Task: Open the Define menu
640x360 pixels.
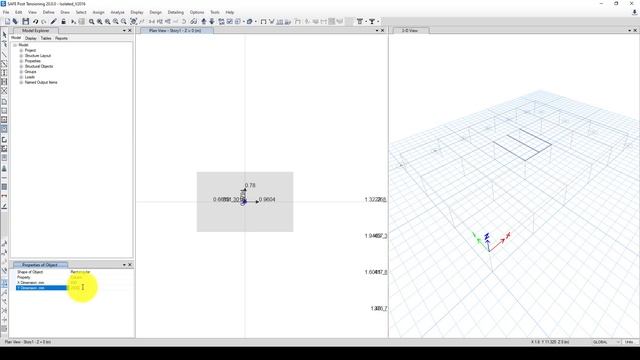Action: click(49, 12)
